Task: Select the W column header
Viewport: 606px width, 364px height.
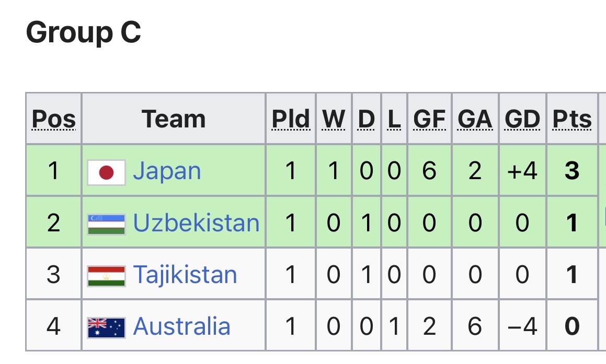Action: (x=334, y=120)
